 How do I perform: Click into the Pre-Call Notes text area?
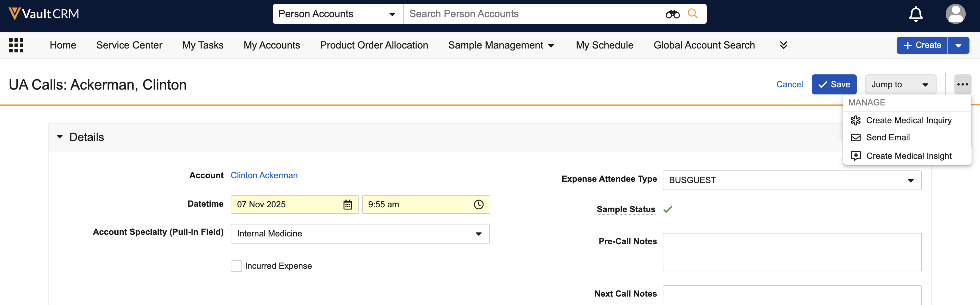pyautogui.click(x=792, y=252)
